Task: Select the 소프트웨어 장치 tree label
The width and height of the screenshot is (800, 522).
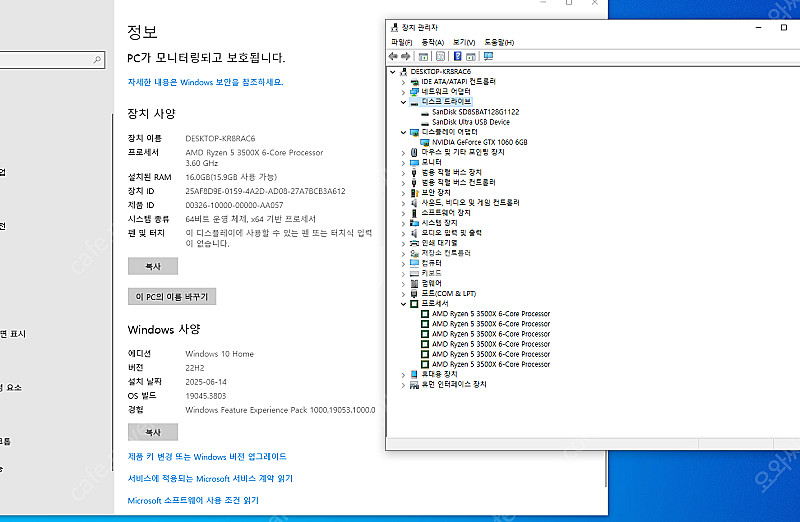Action: [x=445, y=213]
